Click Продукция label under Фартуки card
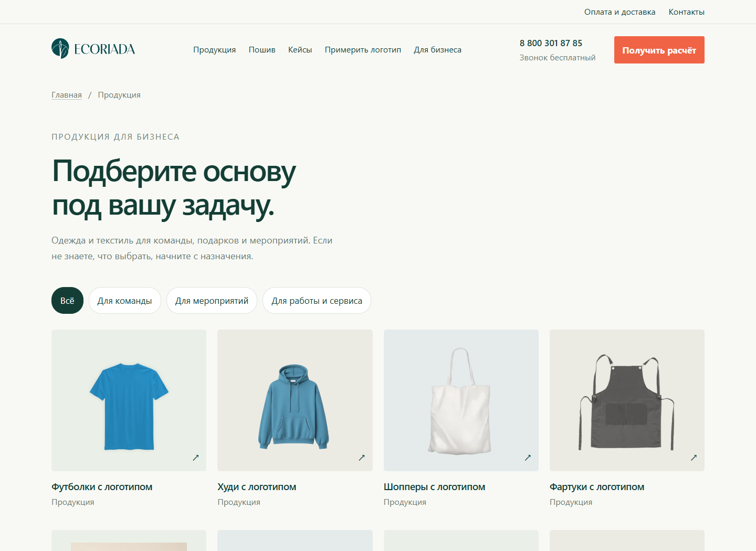The width and height of the screenshot is (756, 551). [x=571, y=502]
